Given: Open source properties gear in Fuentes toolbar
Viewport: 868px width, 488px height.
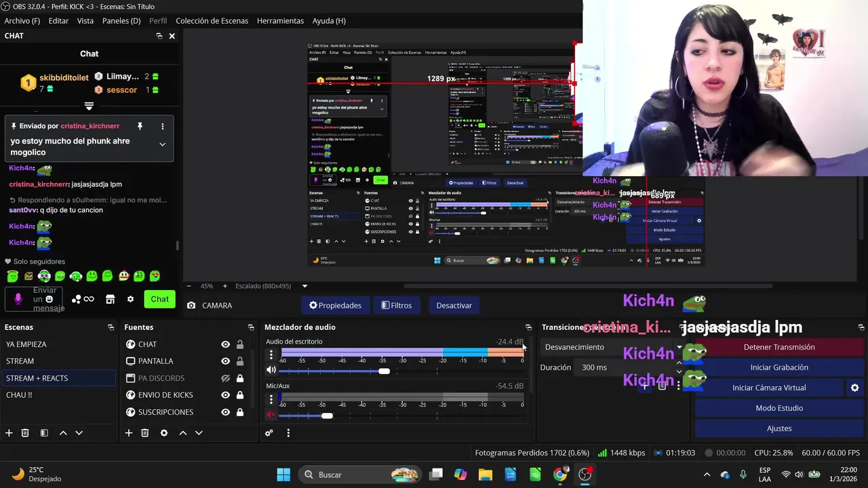Looking at the screenshot, I should coord(163,433).
